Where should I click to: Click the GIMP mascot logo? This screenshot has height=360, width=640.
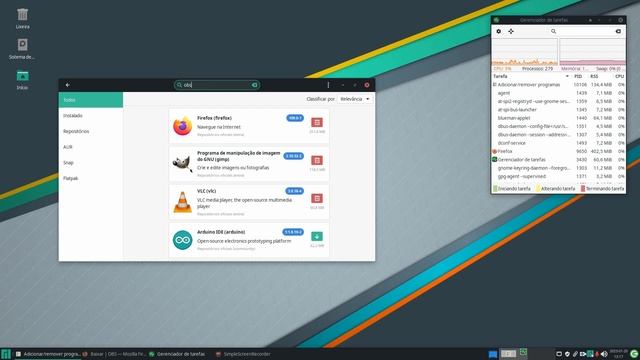tap(182, 164)
